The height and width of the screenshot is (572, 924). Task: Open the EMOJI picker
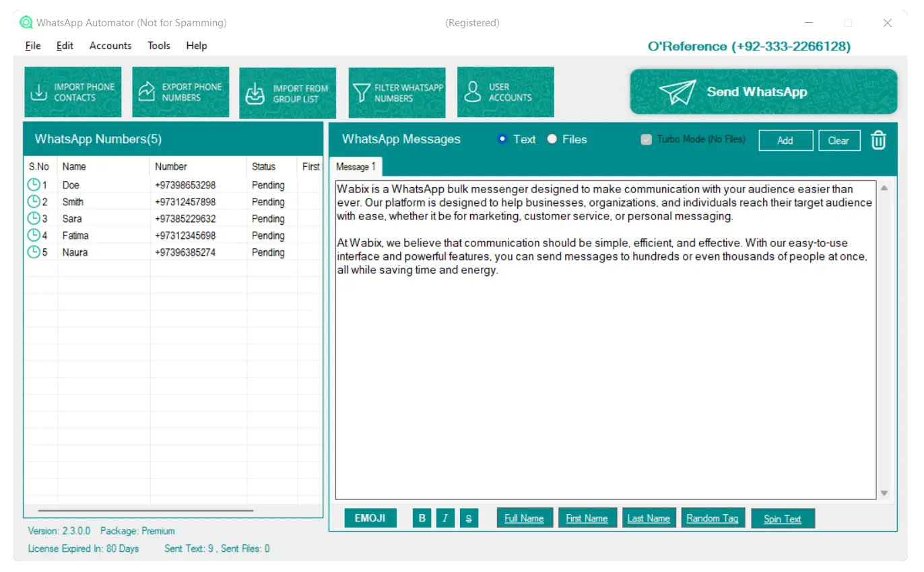pos(370,518)
